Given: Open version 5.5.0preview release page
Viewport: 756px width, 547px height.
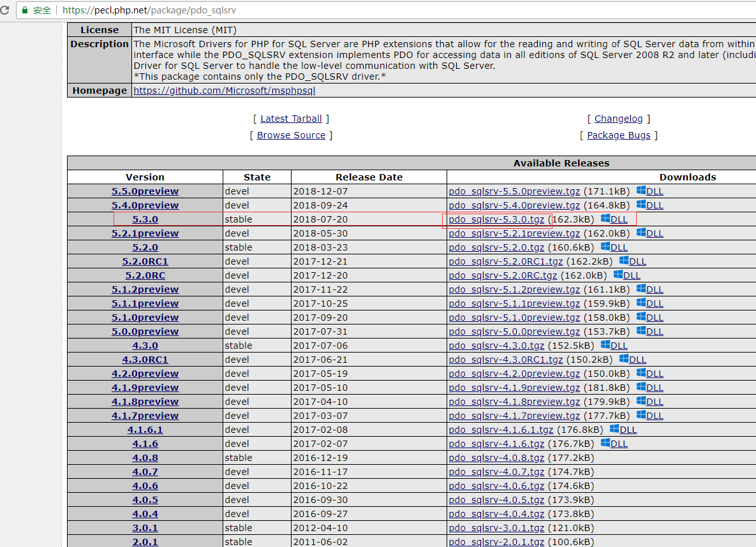Looking at the screenshot, I should pyautogui.click(x=145, y=191).
